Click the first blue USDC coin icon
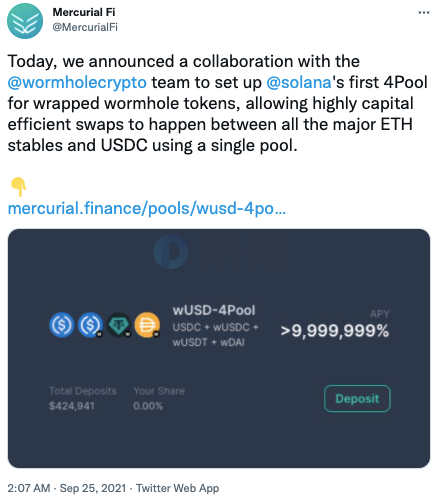The width and height of the screenshot is (437, 503). [x=62, y=325]
